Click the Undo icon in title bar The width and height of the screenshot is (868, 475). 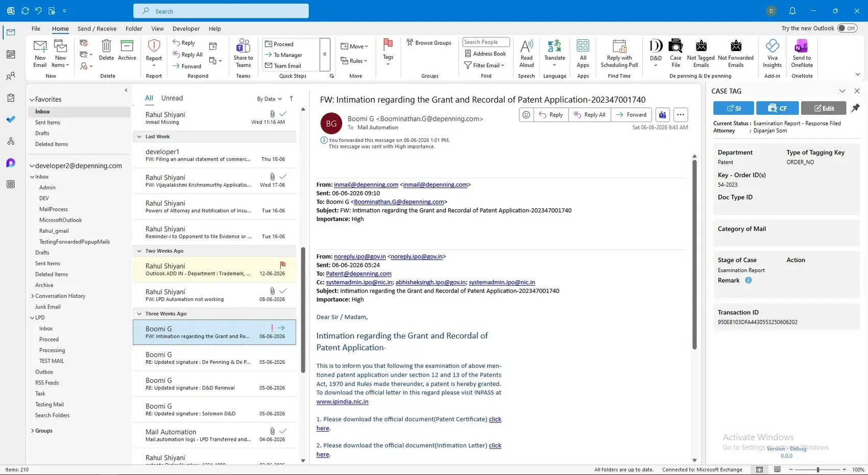click(x=38, y=11)
